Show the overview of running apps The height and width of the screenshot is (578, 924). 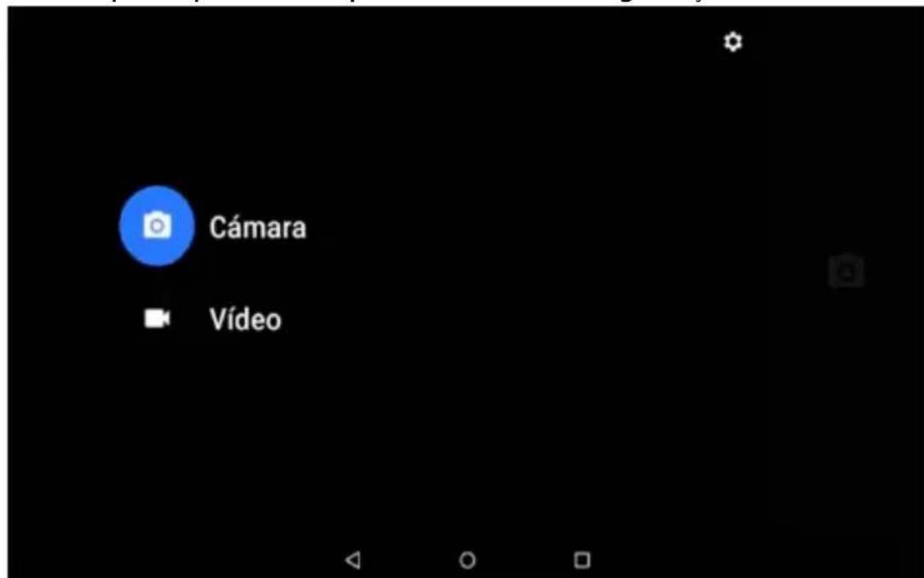(x=582, y=560)
